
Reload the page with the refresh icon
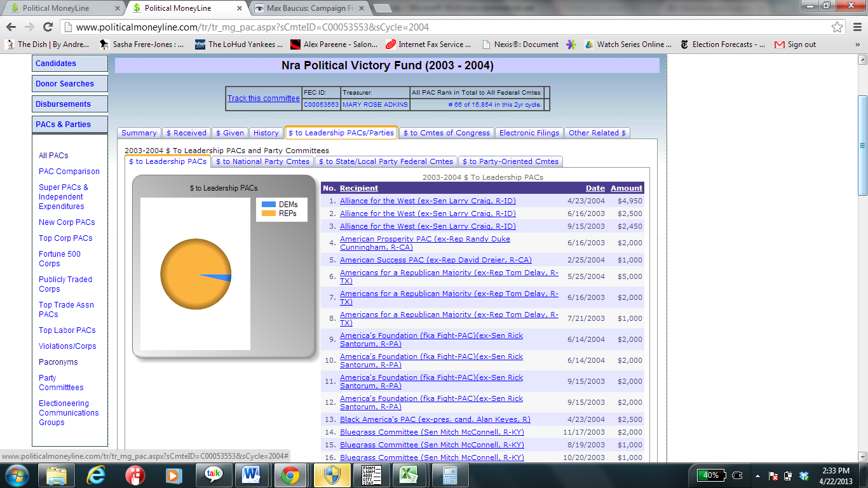(48, 27)
